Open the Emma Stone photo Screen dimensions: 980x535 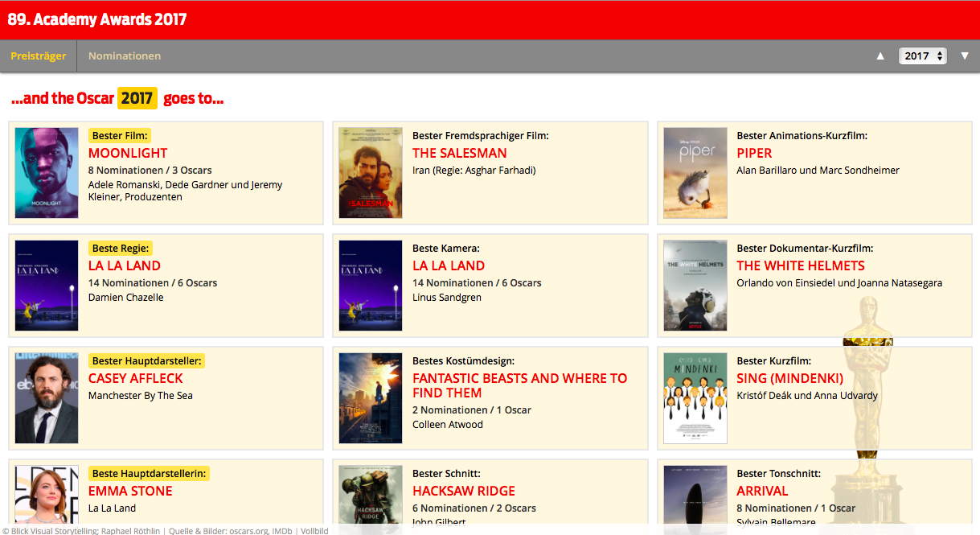pos(47,495)
